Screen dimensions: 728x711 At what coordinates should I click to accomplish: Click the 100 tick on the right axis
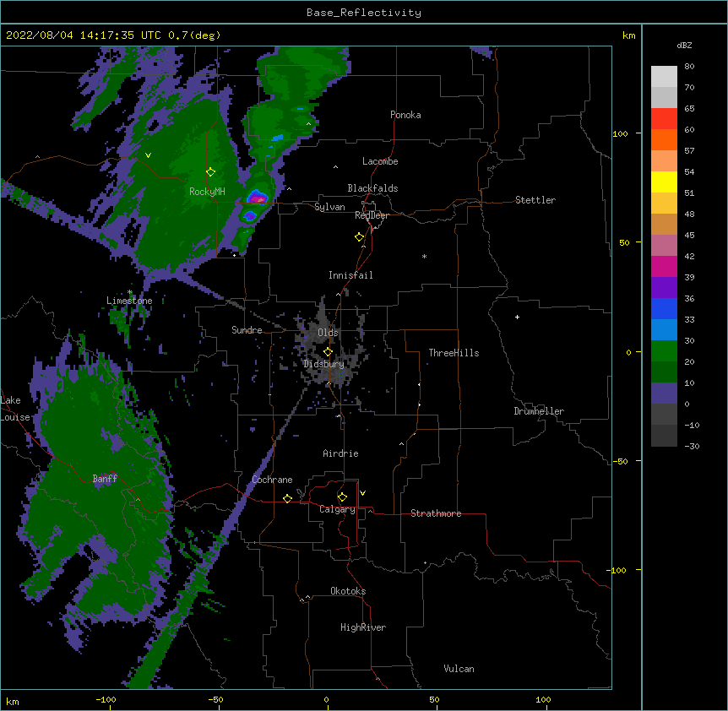(620, 134)
